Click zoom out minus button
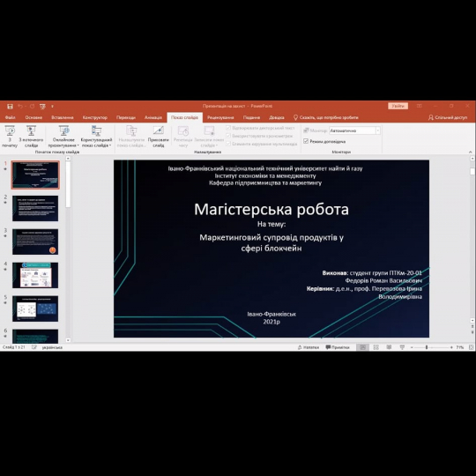This screenshot has width=476, height=476. [x=412, y=347]
